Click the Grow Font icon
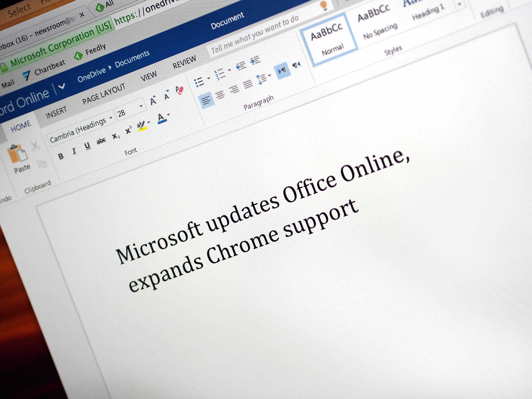This screenshot has width=532, height=399. tap(153, 100)
